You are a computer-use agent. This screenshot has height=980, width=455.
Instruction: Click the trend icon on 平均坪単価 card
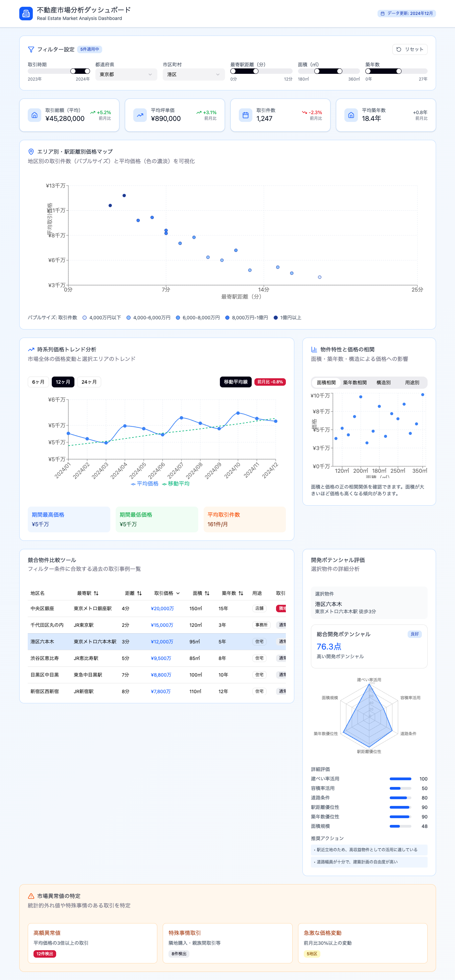coord(140,115)
